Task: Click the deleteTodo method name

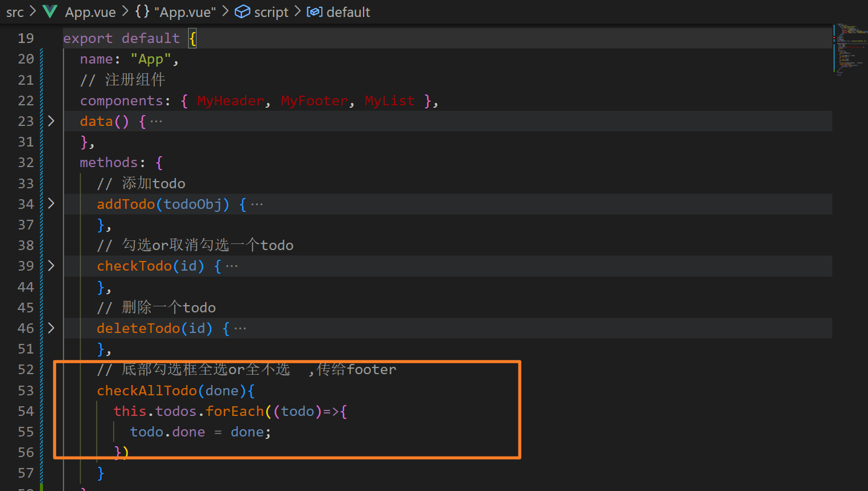Action: (x=139, y=328)
